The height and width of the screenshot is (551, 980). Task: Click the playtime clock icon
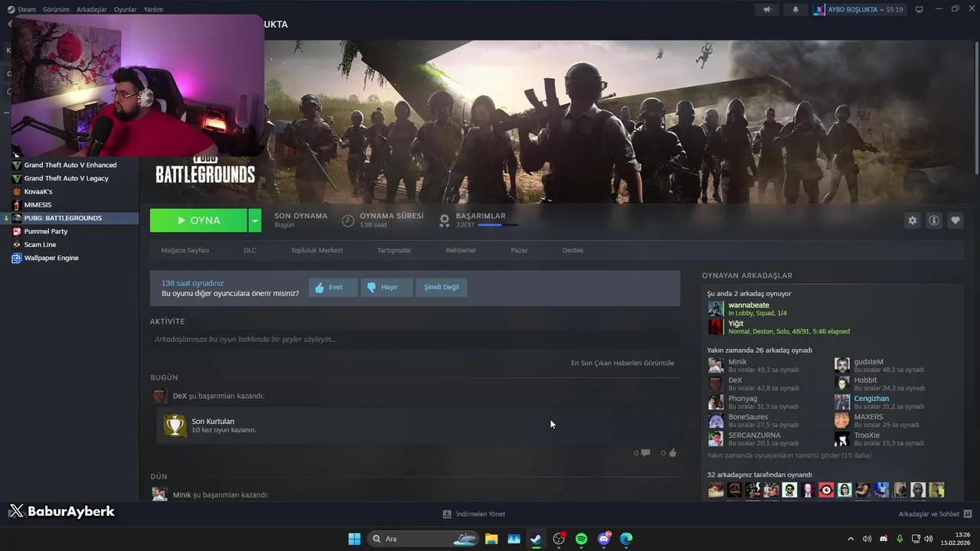(348, 220)
